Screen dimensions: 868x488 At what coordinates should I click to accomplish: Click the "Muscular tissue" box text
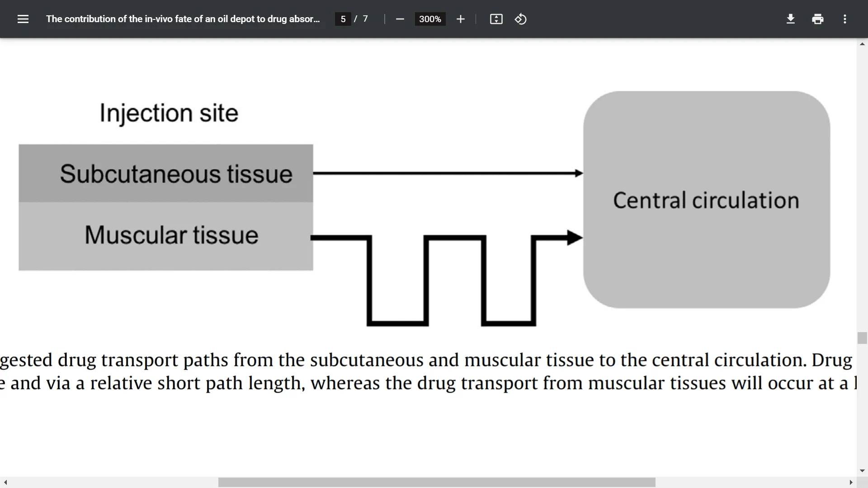click(171, 235)
